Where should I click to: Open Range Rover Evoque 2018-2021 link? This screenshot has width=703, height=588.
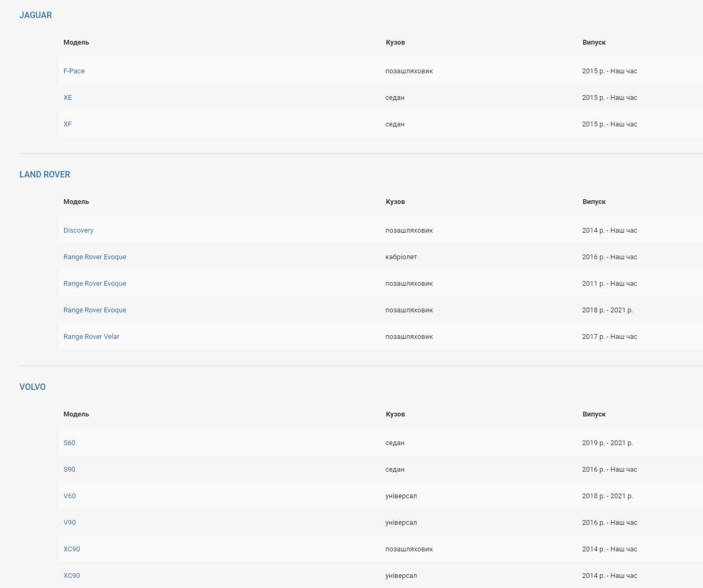[95, 310]
